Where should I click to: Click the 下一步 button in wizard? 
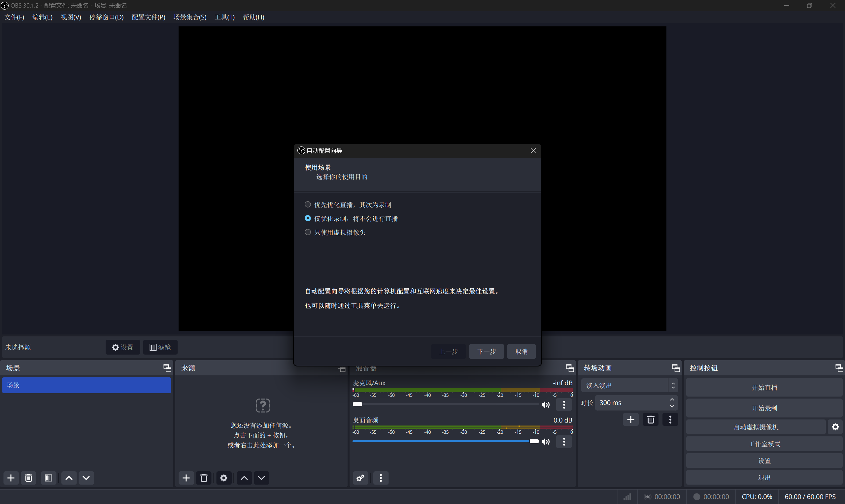[486, 351]
